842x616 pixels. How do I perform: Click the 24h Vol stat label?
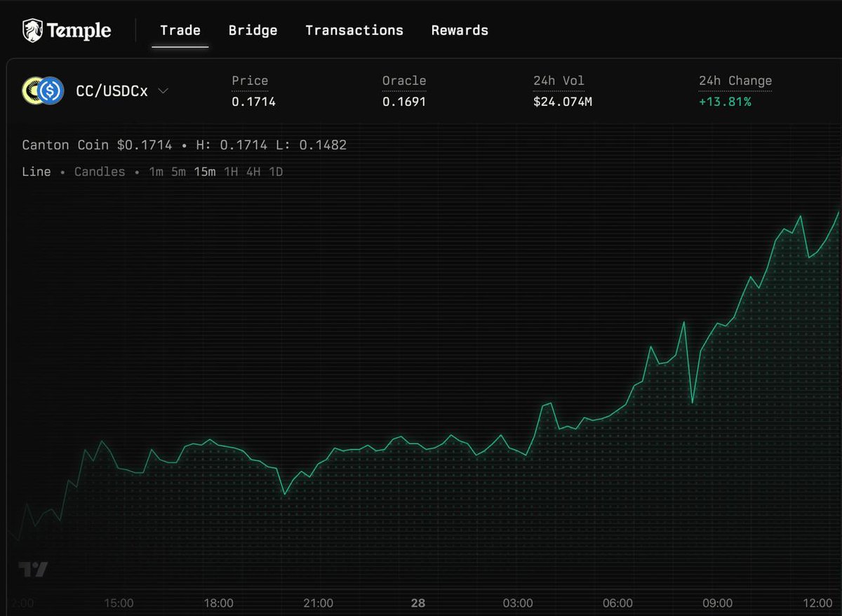(x=559, y=81)
